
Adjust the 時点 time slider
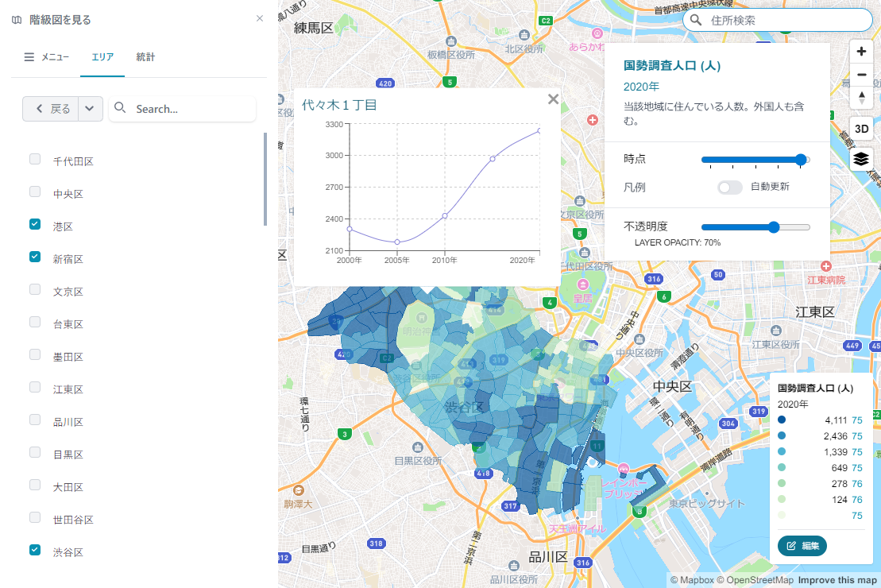(755, 161)
